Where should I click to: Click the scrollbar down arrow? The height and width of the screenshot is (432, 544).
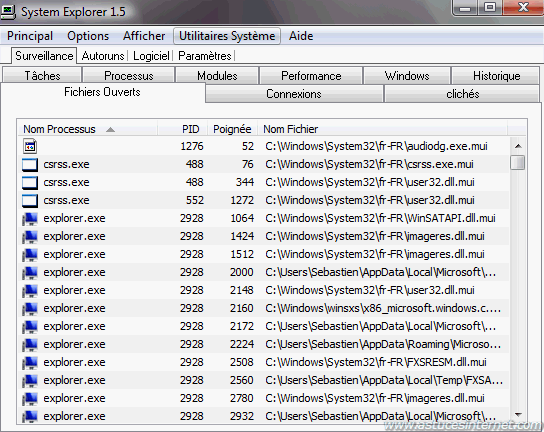(518, 415)
